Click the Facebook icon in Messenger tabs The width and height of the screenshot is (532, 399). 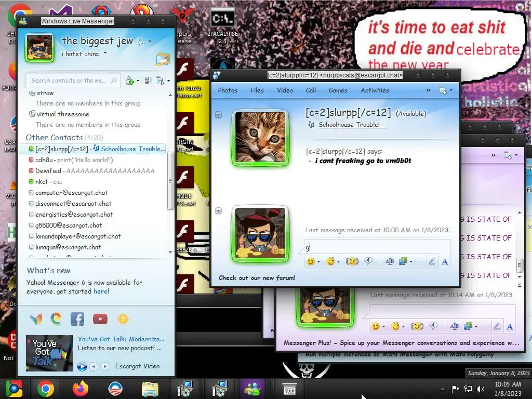[77, 319]
